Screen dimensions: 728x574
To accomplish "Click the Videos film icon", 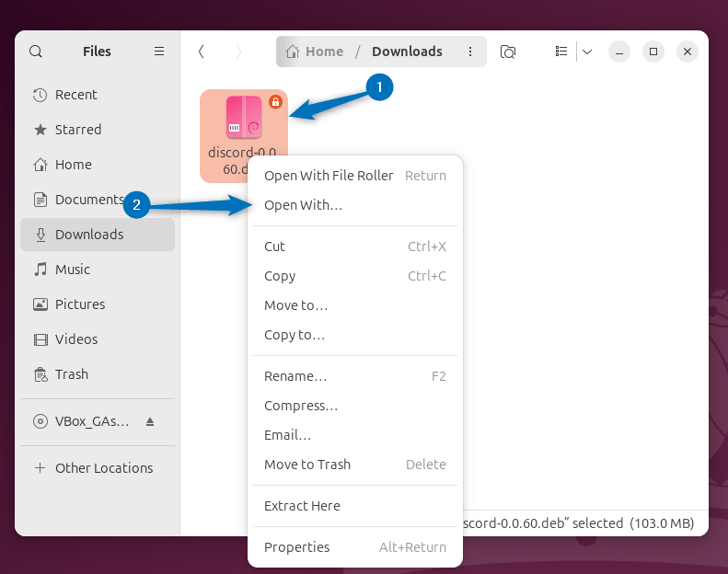I will point(40,339).
